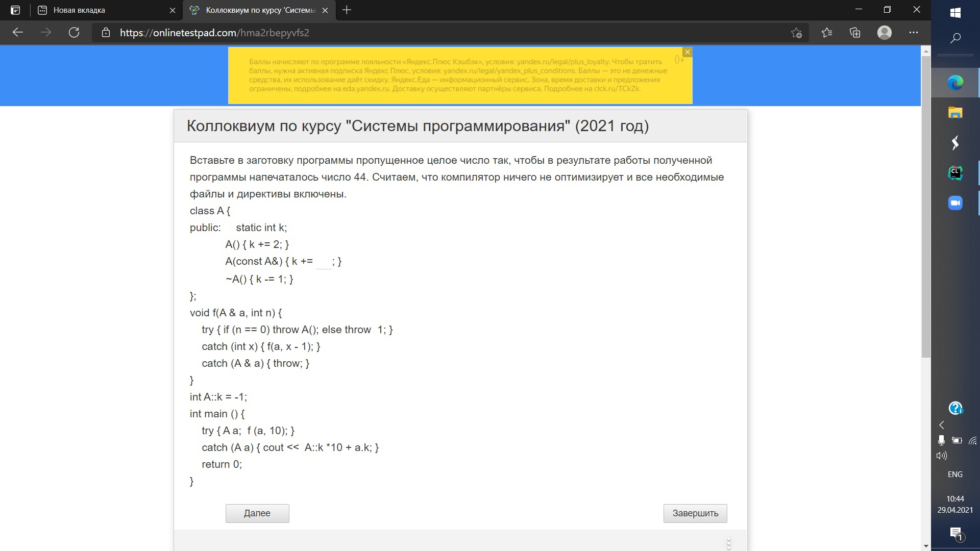Open the Favorites list

coord(827,33)
